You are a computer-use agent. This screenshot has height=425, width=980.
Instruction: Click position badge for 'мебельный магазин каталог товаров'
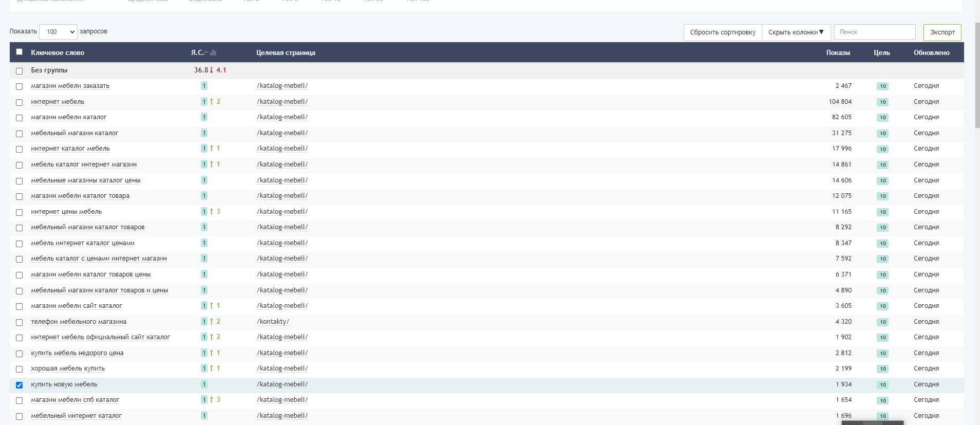[204, 227]
